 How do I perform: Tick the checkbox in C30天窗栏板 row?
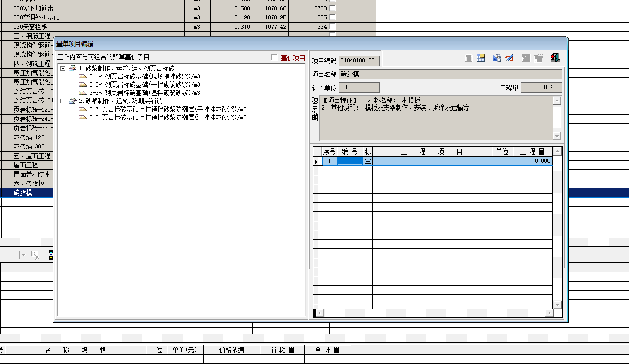tap(332, 27)
